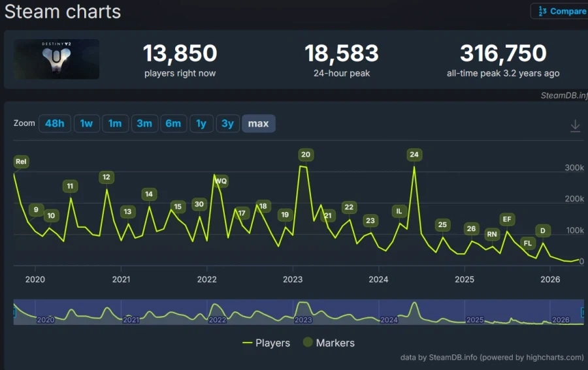Click chart marker 21
The height and width of the screenshot is (370, 588).
point(328,215)
